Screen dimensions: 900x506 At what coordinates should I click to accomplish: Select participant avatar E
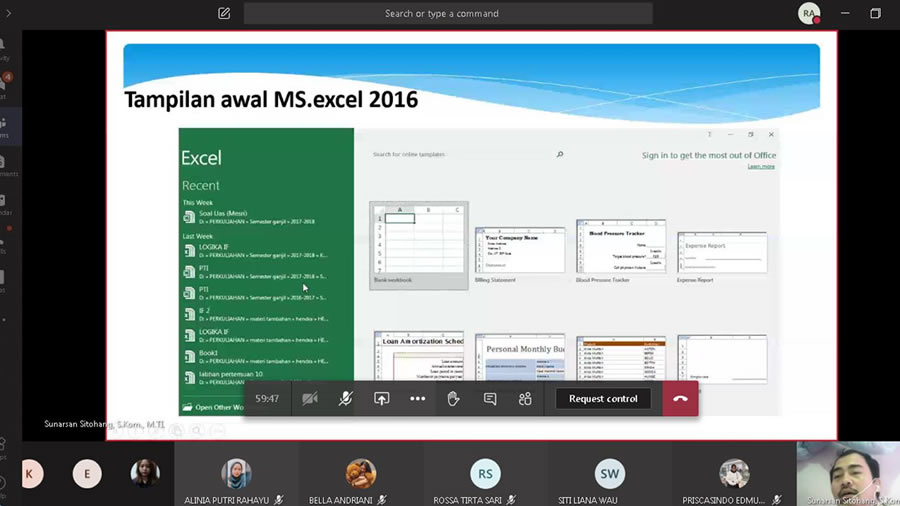pyautogui.click(x=87, y=474)
